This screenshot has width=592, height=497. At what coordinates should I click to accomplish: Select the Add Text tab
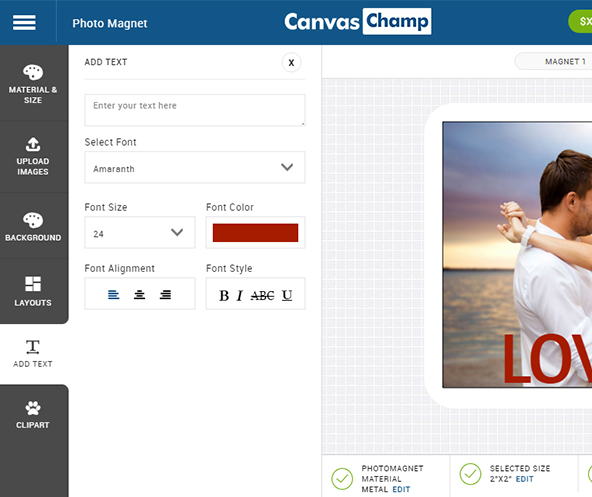tap(33, 353)
